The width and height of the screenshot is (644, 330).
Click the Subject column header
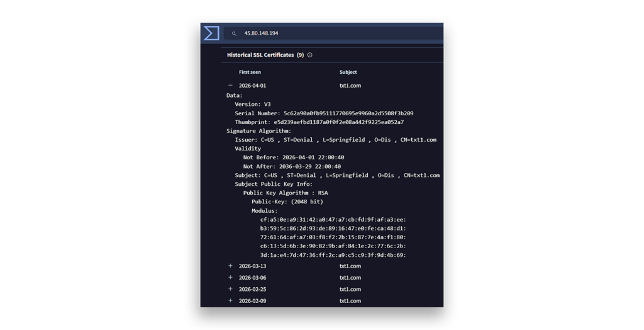click(348, 72)
